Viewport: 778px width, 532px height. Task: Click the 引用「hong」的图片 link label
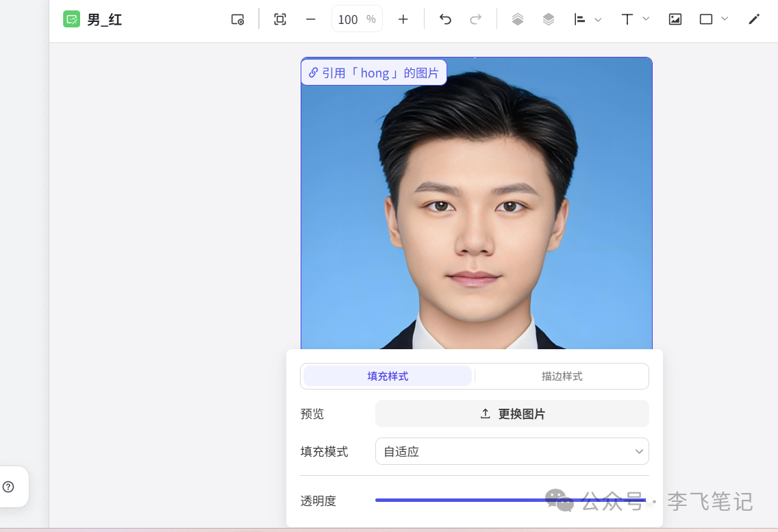(374, 72)
